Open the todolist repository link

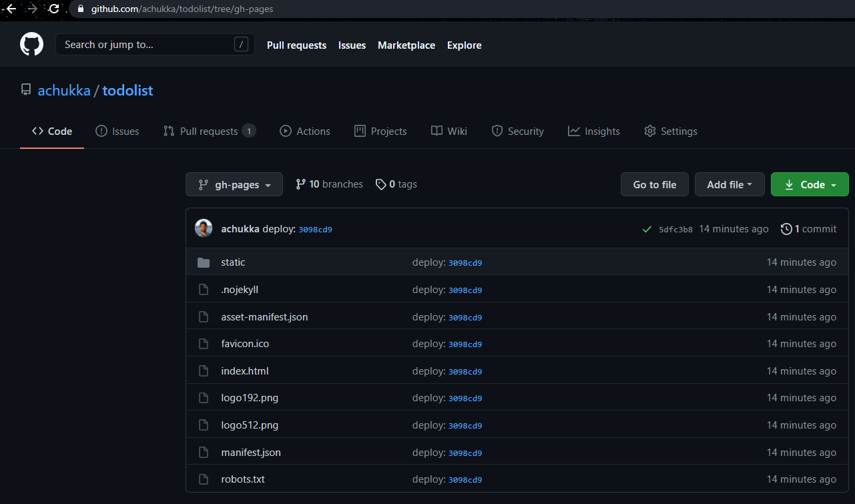(127, 91)
